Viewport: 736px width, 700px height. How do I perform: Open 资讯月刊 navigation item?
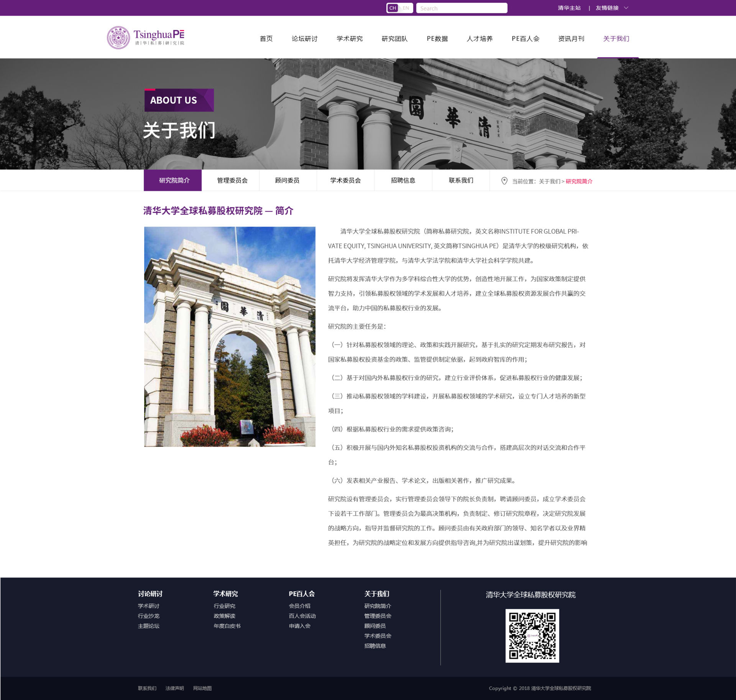pyautogui.click(x=571, y=39)
